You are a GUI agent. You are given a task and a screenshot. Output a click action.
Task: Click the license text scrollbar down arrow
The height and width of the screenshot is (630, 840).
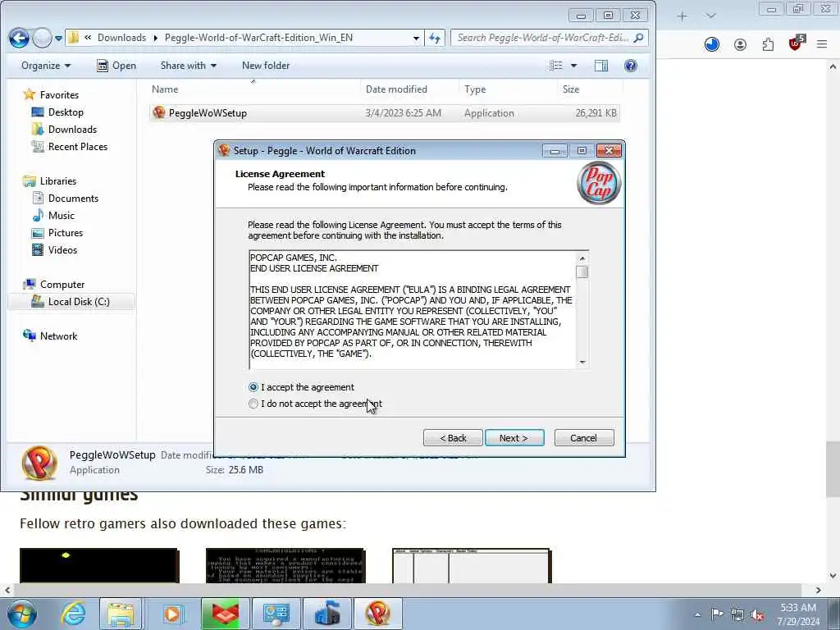[x=582, y=363]
